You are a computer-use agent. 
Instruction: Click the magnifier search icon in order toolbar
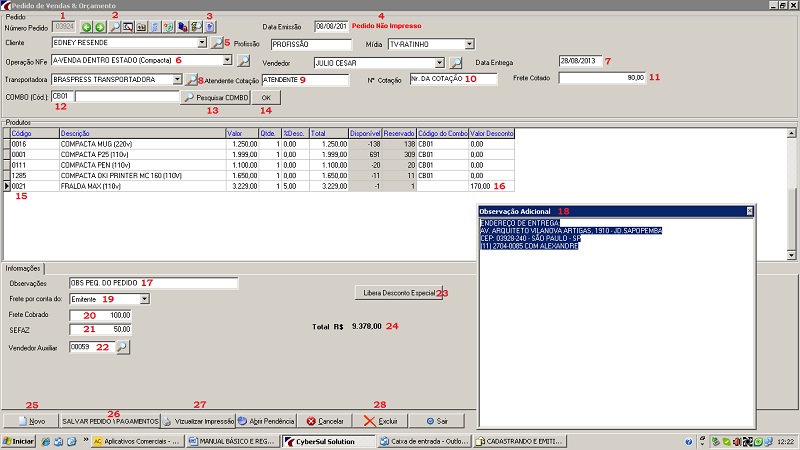[x=115, y=27]
